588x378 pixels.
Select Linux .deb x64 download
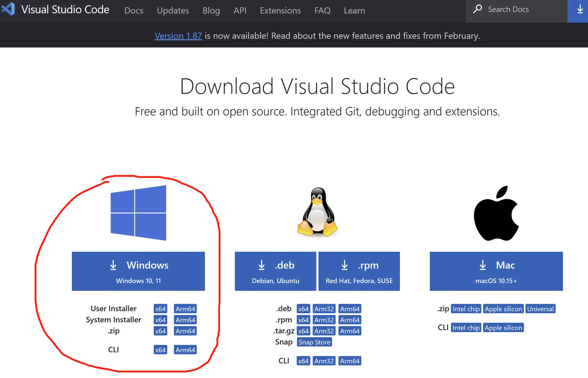click(x=303, y=309)
